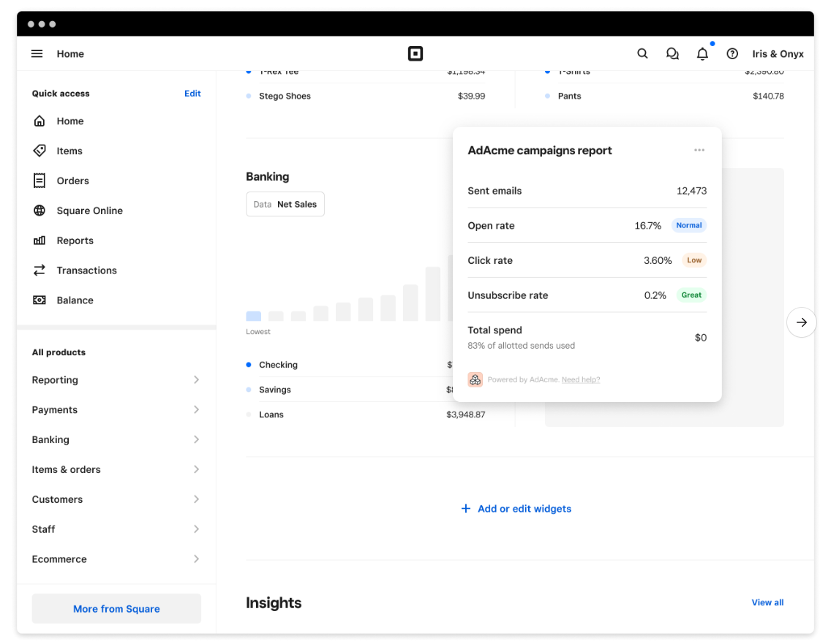Open the Data Net Sales dropdown
Viewport: 831px width, 644px height.
click(x=285, y=204)
